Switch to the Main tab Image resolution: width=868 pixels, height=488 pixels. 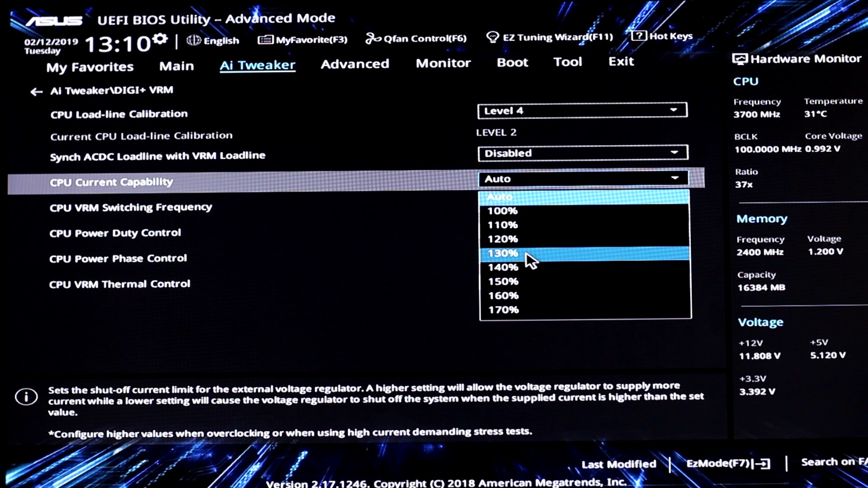[x=176, y=66]
